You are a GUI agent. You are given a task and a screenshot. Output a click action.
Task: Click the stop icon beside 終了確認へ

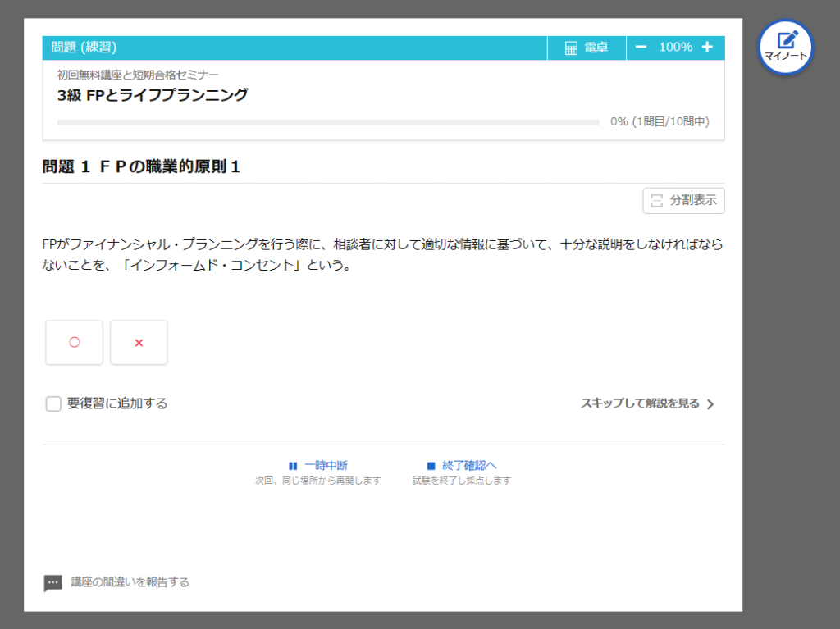coord(431,466)
